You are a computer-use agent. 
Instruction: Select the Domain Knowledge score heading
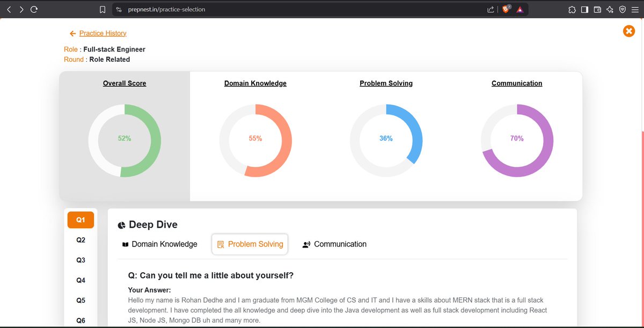pyautogui.click(x=255, y=83)
